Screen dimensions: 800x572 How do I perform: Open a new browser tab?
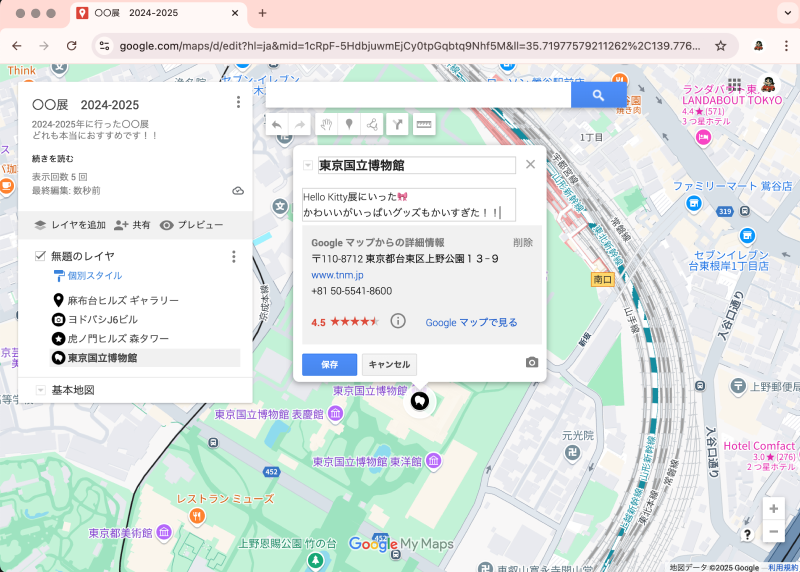[262, 13]
